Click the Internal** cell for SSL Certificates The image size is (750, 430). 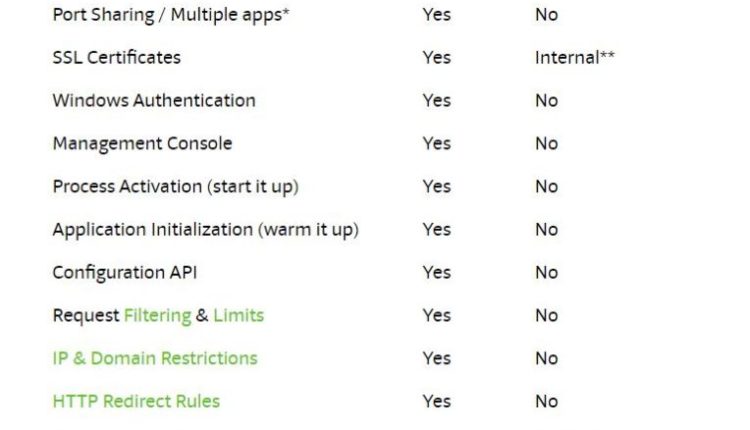pyautogui.click(x=574, y=58)
